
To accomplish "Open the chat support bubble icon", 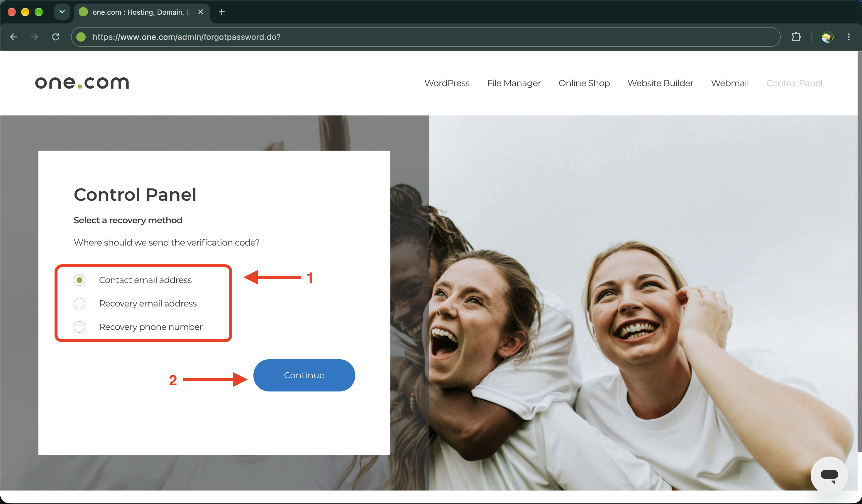I will tap(829, 475).
